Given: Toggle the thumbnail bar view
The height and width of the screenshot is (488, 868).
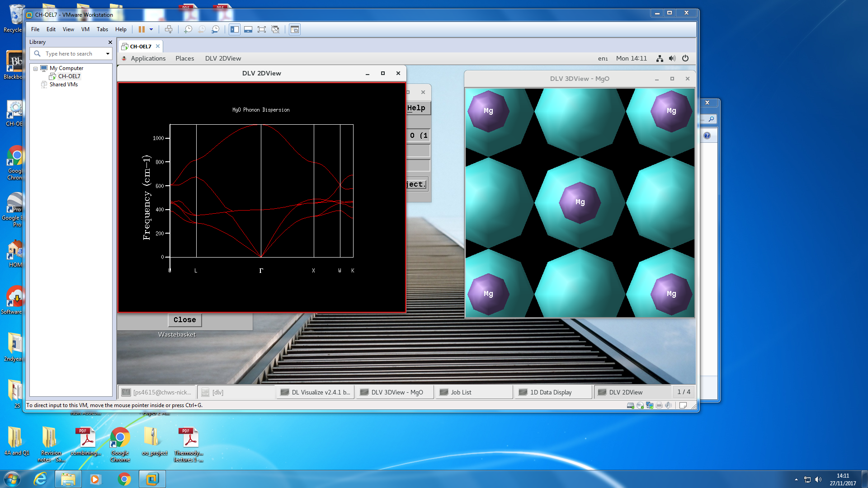Looking at the screenshot, I should tap(248, 29).
